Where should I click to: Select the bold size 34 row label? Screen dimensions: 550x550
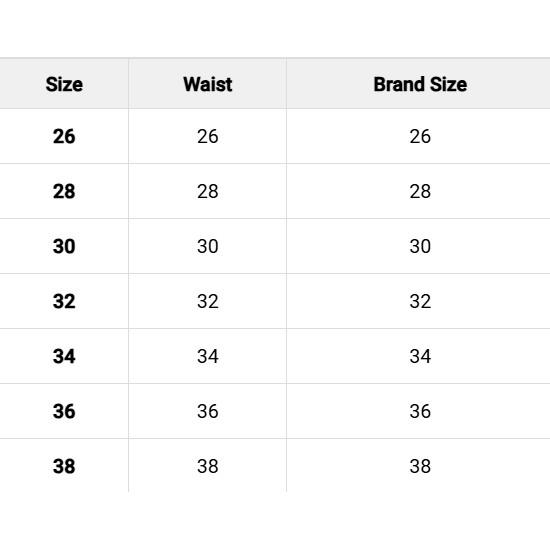[x=64, y=356]
